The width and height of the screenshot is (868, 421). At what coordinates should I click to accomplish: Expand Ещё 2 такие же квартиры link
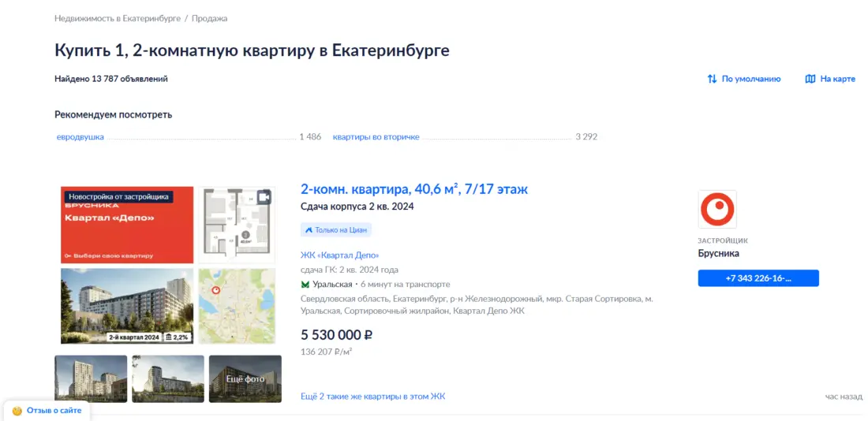pyautogui.click(x=372, y=397)
